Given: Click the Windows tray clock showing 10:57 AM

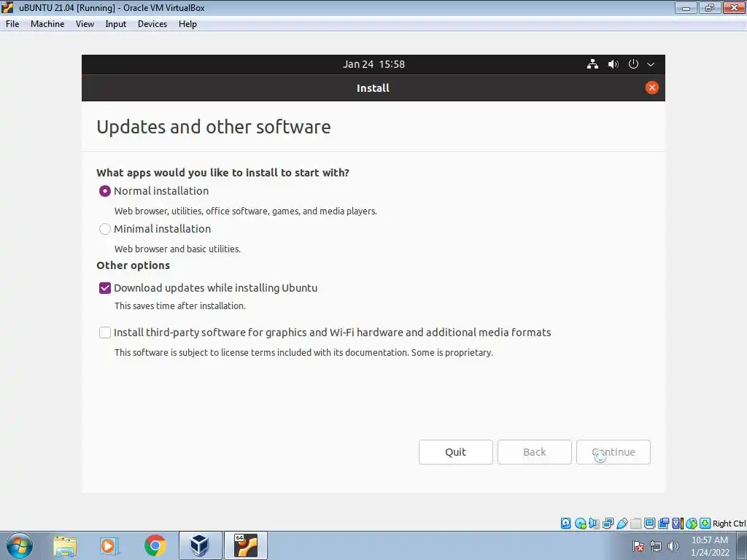Looking at the screenshot, I should coord(709,546).
